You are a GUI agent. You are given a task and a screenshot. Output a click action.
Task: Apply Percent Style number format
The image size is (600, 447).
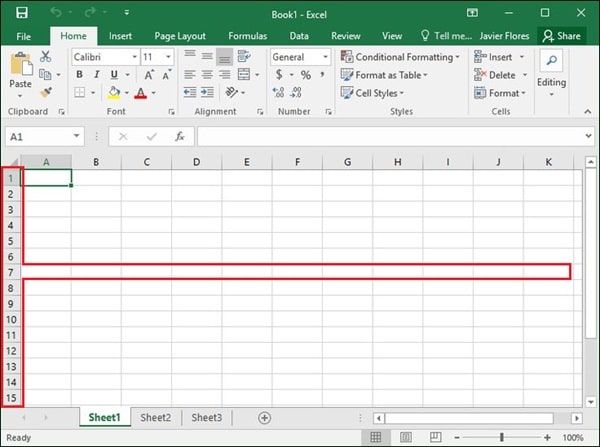coord(305,75)
